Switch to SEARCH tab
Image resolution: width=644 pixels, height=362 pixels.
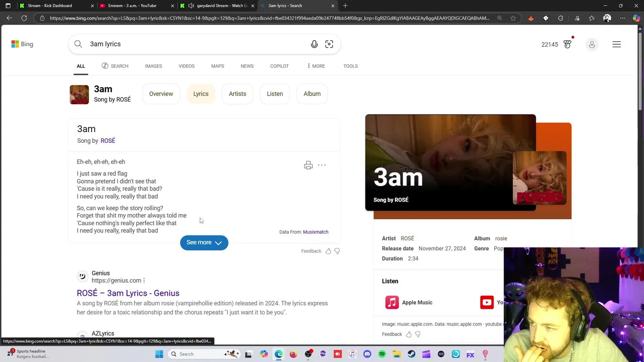115,66
